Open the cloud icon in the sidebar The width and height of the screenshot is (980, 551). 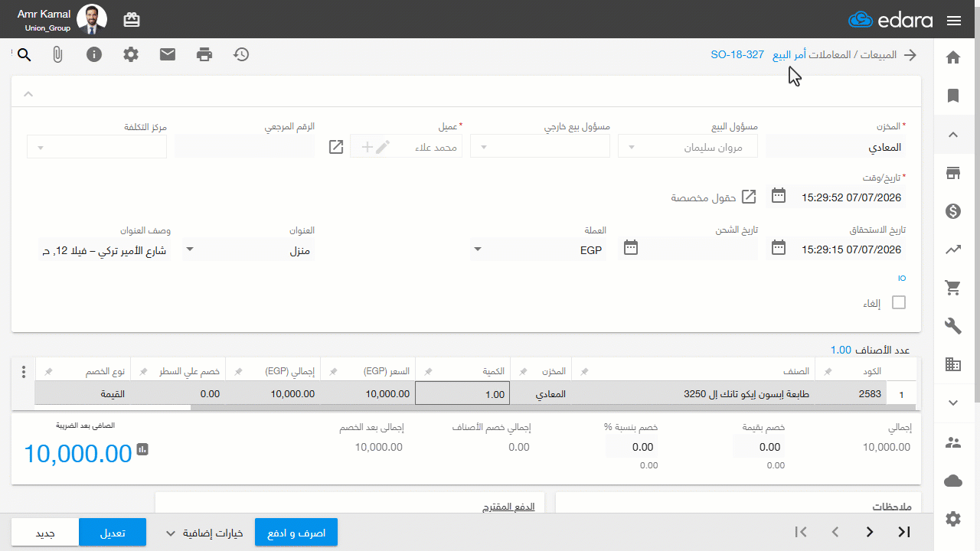coord(953,481)
